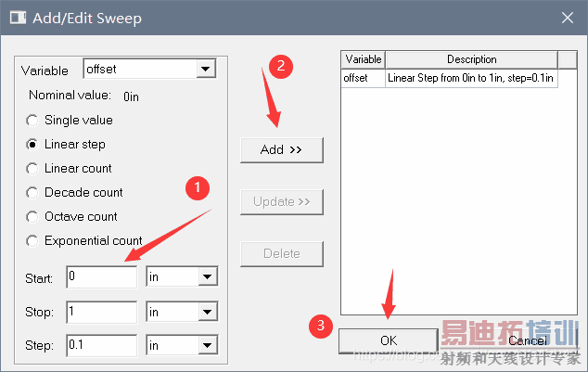Select the offset cell in sweep table
Image resolution: width=588 pixels, height=372 pixels.
364,78
